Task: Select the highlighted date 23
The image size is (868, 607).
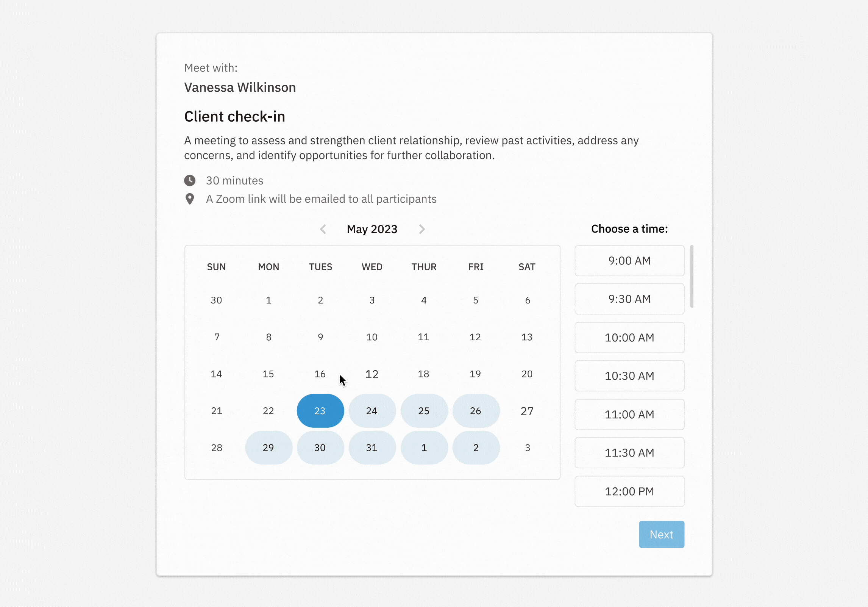Action: point(320,411)
